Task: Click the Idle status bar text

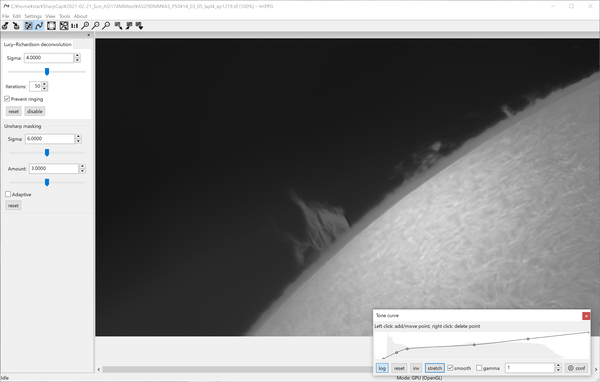Action: click(x=5, y=378)
